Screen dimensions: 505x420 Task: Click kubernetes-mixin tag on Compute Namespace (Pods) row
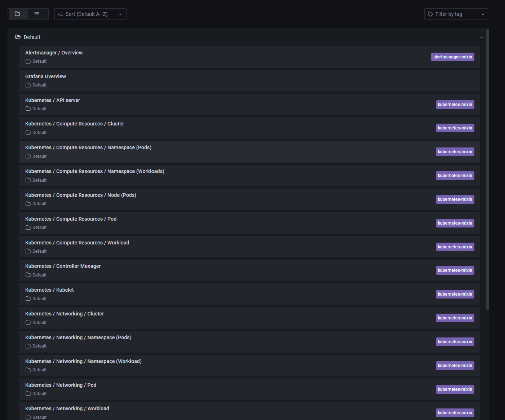point(455,152)
